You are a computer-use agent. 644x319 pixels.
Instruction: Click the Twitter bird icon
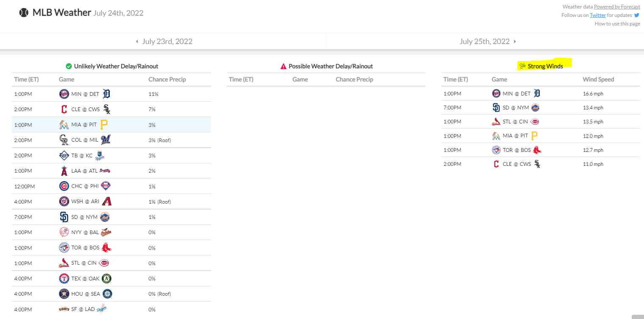coord(637,15)
